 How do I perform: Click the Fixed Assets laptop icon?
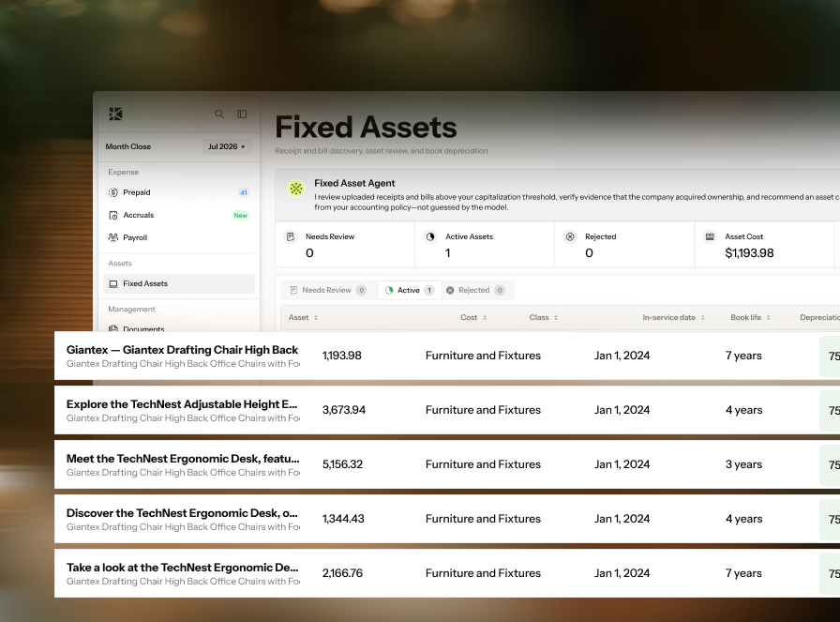tap(113, 283)
